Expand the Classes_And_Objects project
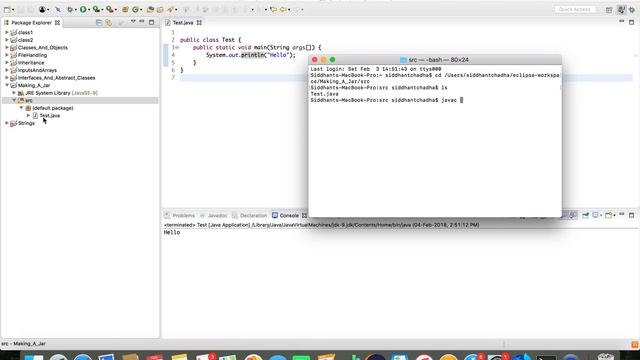The width and height of the screenshot is (640, 360). [x=7, y=47]
